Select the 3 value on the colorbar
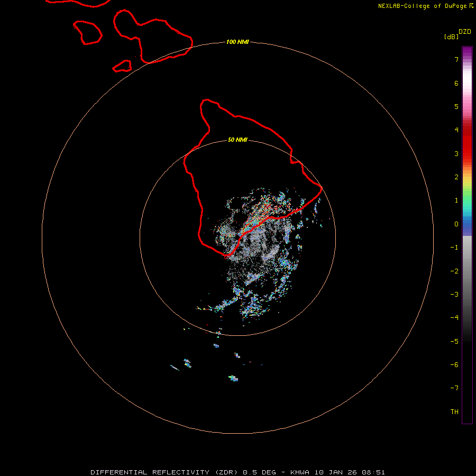This screenshot has width=476, height=476. [456, 153]
